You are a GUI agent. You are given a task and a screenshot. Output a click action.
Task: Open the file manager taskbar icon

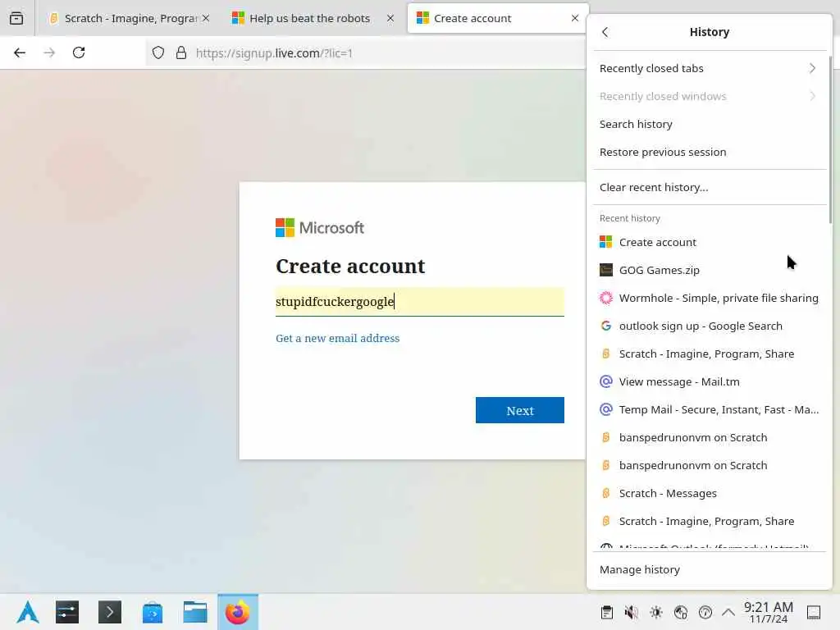[195, 612]
